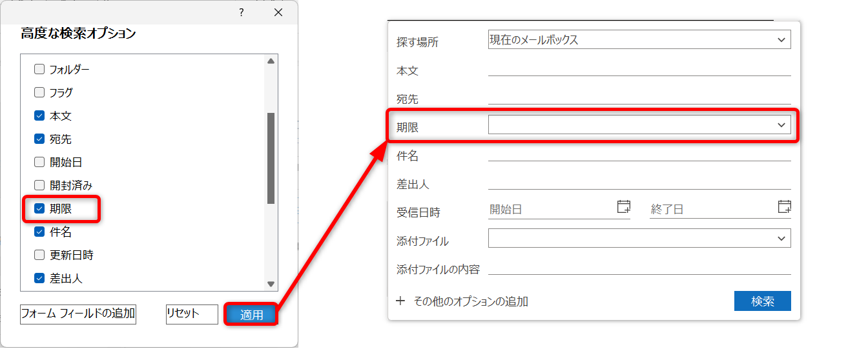This screenshot has width=868, height=349.
Task: Expand the 探す場所 mailbox dropdown
Action: tap(781, 40)
